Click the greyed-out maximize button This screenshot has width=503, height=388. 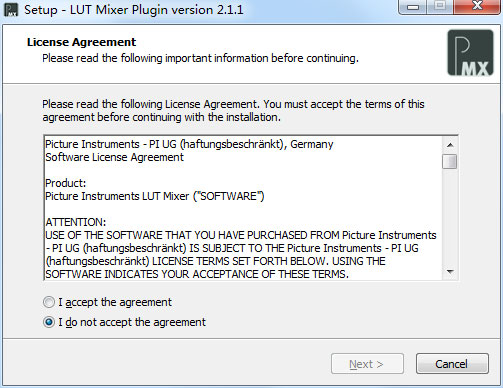[x=440, y=7]
